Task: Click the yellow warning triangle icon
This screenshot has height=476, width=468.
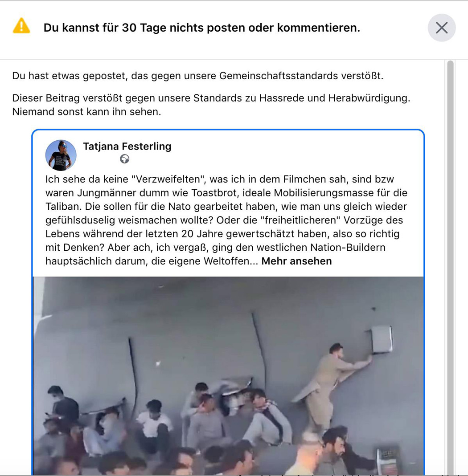Action: [x=21, y=26]
